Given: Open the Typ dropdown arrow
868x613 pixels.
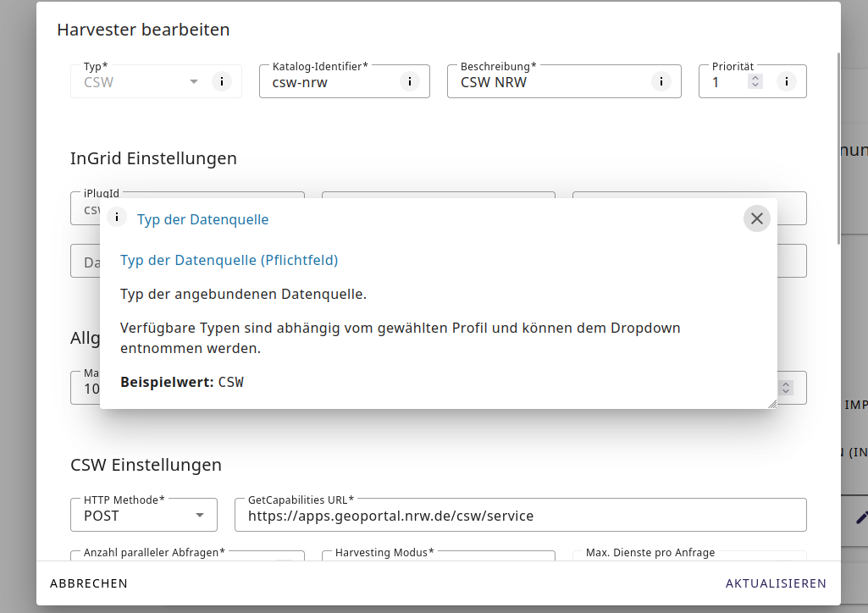Looking at the screenshot, I should tap(193, 82).
